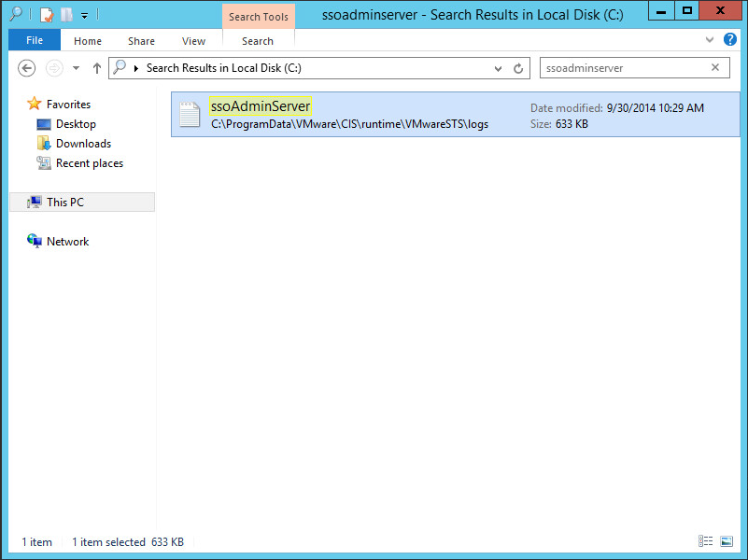Viewport: 748px width, 560px height.
Task: Click the Forward navigation arrow
Action: tap(54, 68)
